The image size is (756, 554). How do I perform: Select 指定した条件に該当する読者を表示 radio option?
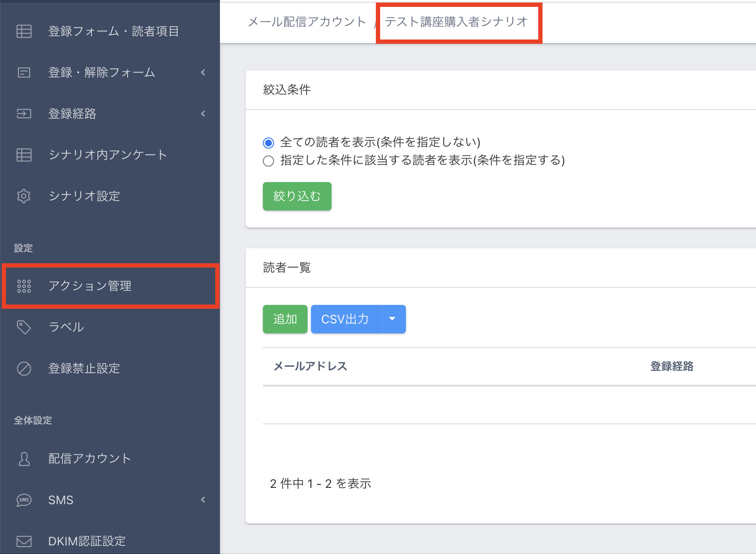pyautogui.click(x=268, y=161)
